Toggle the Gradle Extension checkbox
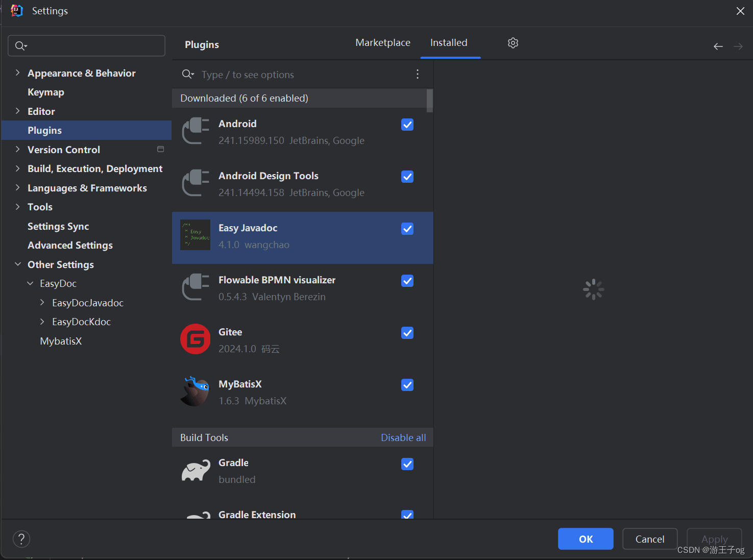 pos(407,515)
